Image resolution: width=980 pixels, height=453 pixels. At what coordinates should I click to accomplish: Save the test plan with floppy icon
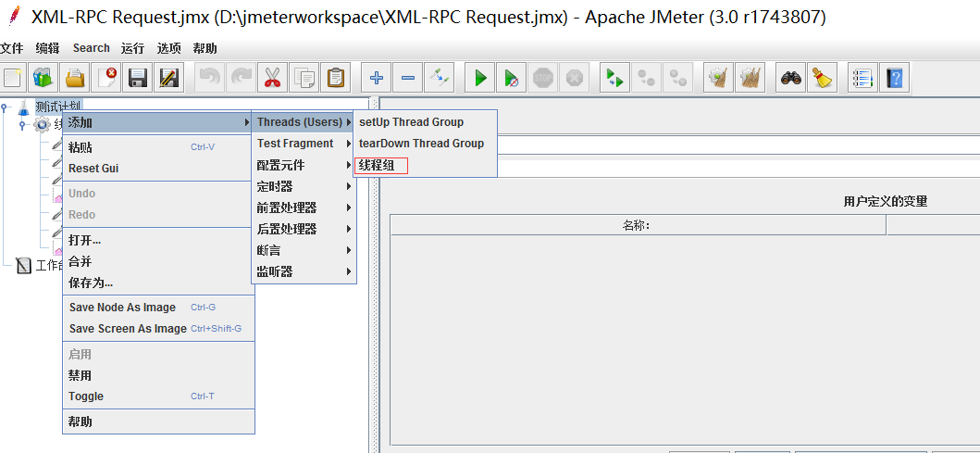click(138, 78)
